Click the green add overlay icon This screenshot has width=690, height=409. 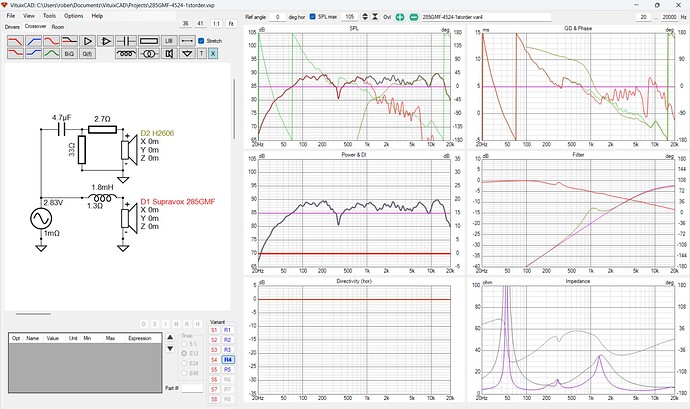click(400, 17)
